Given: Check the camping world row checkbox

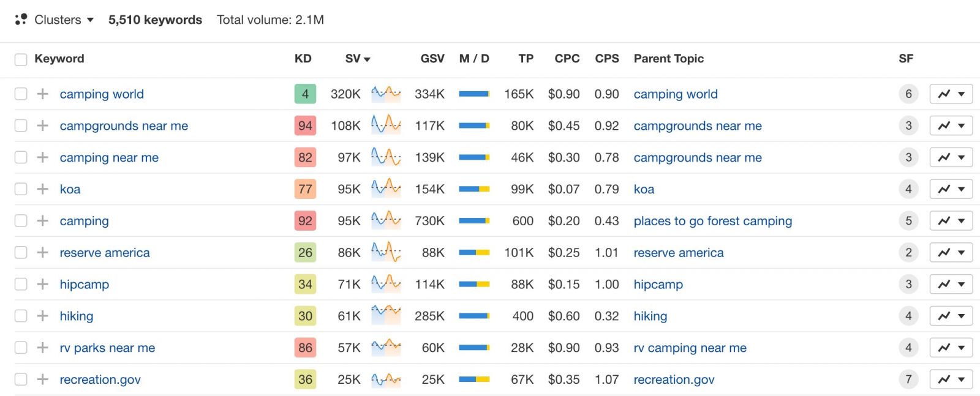Looking at the screenshot, I should click(21, 94).
